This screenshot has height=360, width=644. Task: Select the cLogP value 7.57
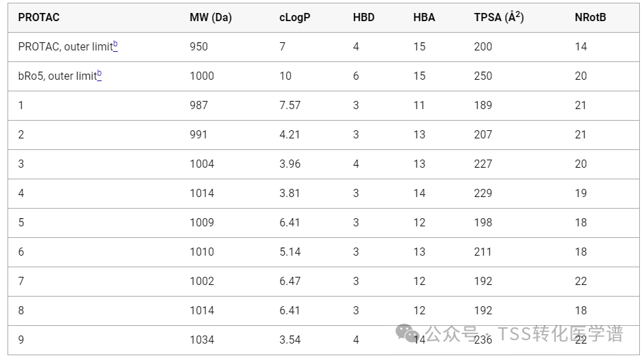coord(290,105)
